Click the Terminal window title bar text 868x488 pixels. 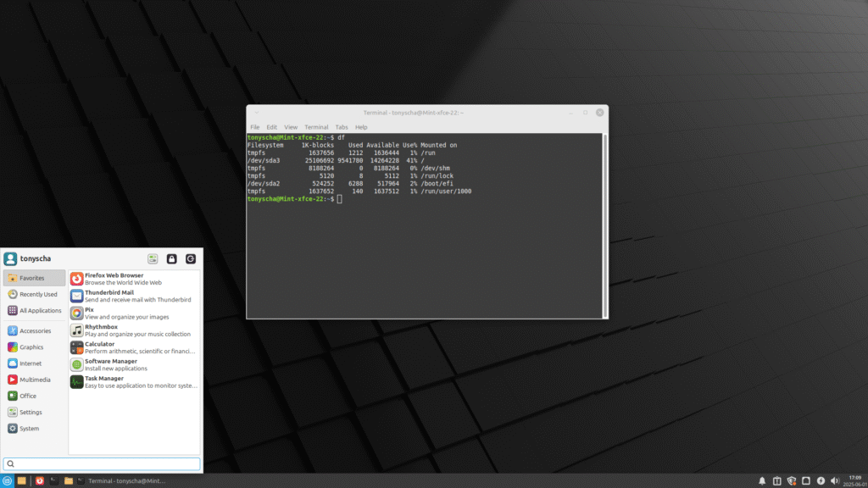pyautogui.click(x=413, y=113)
